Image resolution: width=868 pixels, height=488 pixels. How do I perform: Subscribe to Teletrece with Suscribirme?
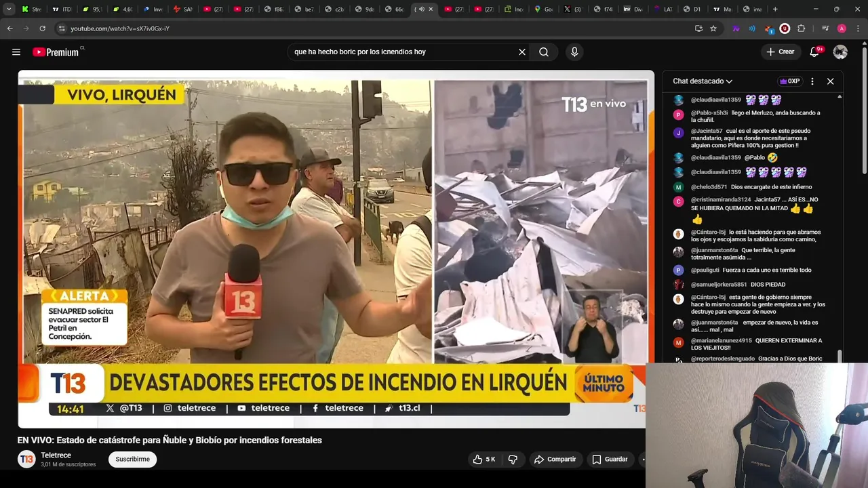(132, 460)
